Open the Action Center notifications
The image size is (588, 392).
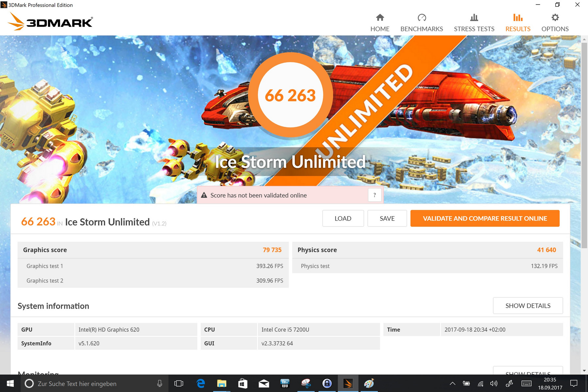point(574,384)
